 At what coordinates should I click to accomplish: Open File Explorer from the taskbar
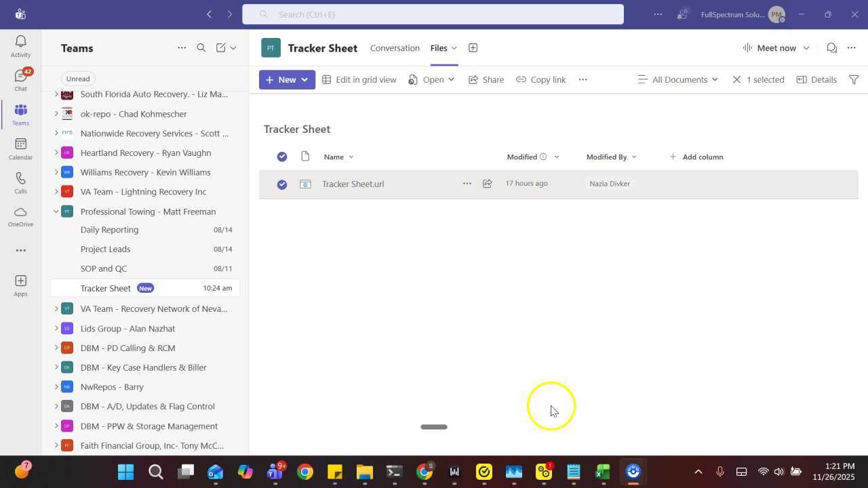pyautogui.click(x=365, y=472)
